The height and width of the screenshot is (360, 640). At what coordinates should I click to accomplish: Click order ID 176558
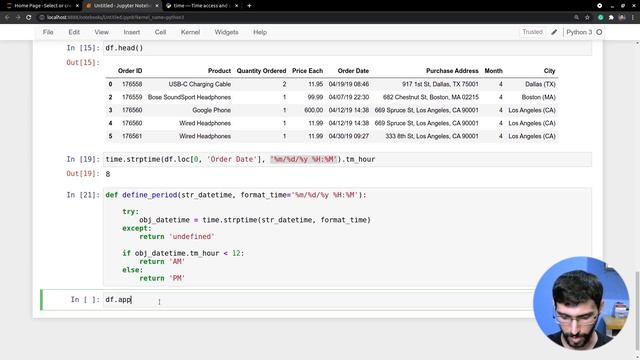(x=132, y=84)
